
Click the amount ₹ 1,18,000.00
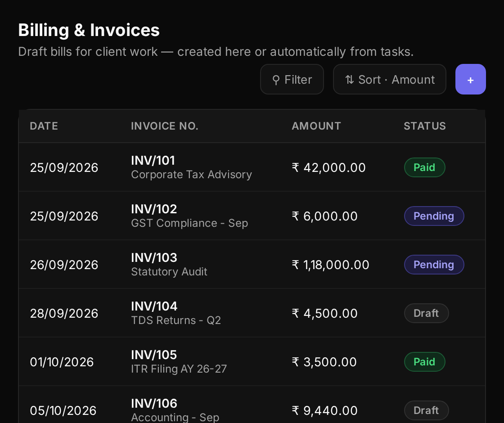(330, 265)
